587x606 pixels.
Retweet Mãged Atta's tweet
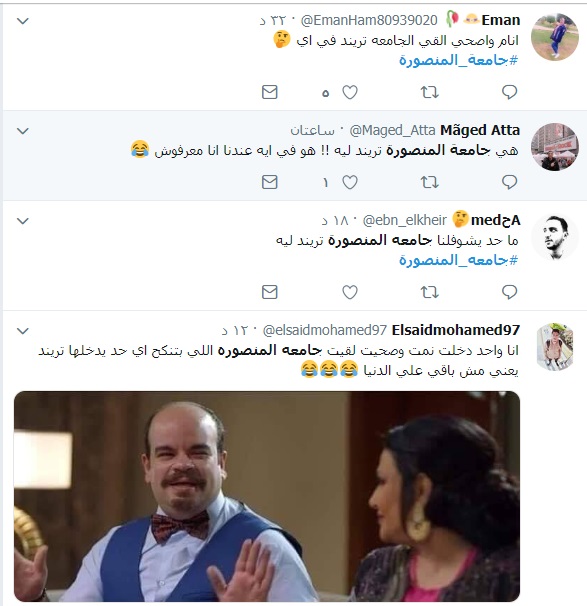pos(429,182)
